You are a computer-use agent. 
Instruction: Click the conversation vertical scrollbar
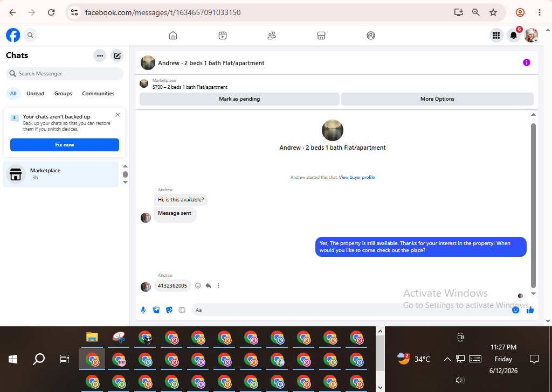[x=533, y=205]
